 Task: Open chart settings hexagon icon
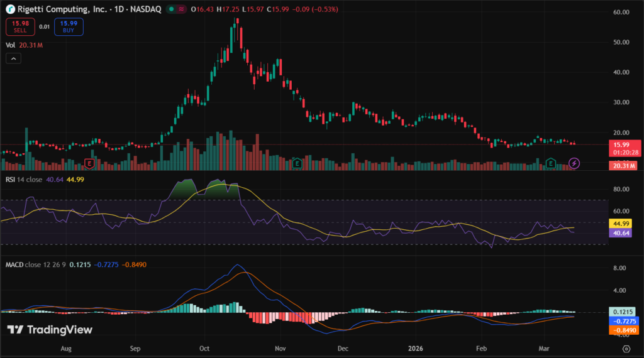tap(626, 348)
